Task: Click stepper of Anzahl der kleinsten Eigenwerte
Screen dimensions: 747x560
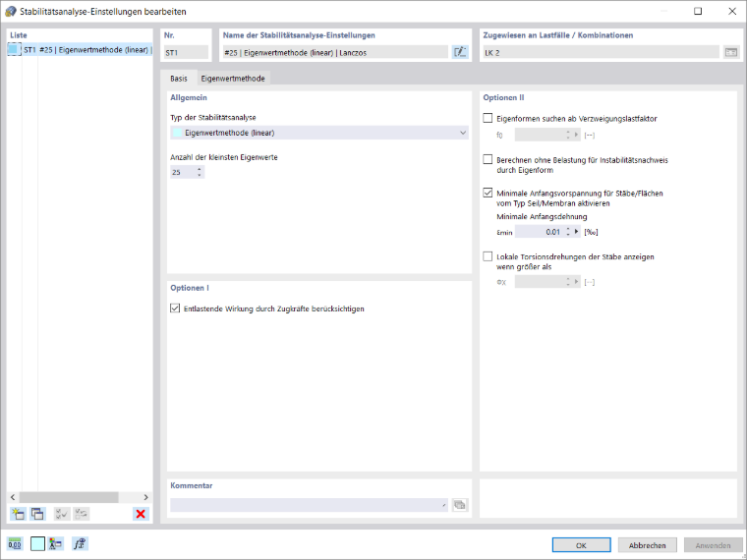Action: 200,172
